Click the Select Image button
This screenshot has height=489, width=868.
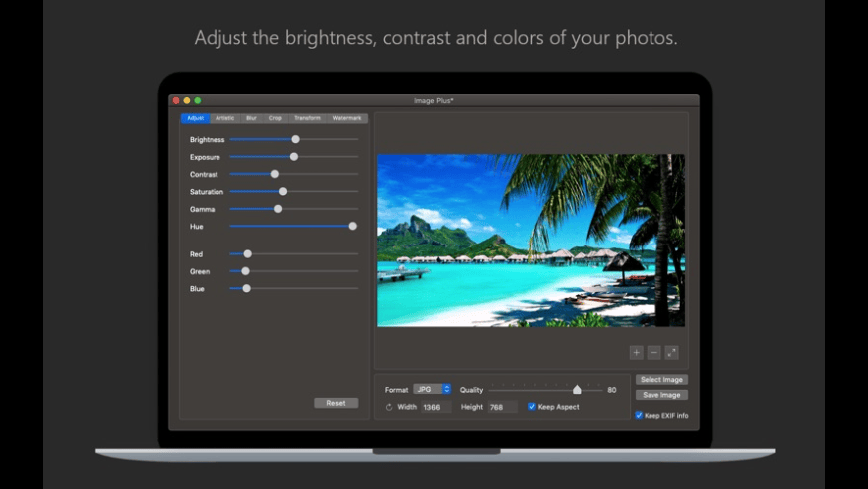[x=661, y=380]
